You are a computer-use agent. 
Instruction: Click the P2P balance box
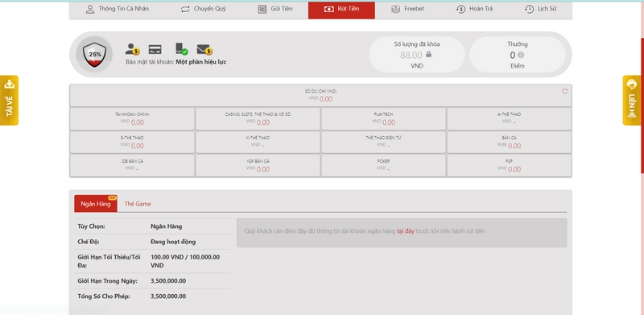pyautogui.click(x=510, y=166)
